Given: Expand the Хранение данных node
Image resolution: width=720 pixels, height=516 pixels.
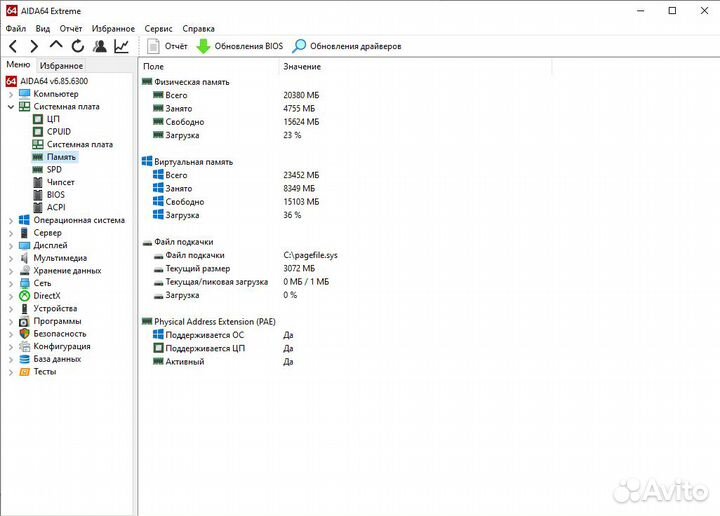Looking at the screenshot, I should (11, 271).
